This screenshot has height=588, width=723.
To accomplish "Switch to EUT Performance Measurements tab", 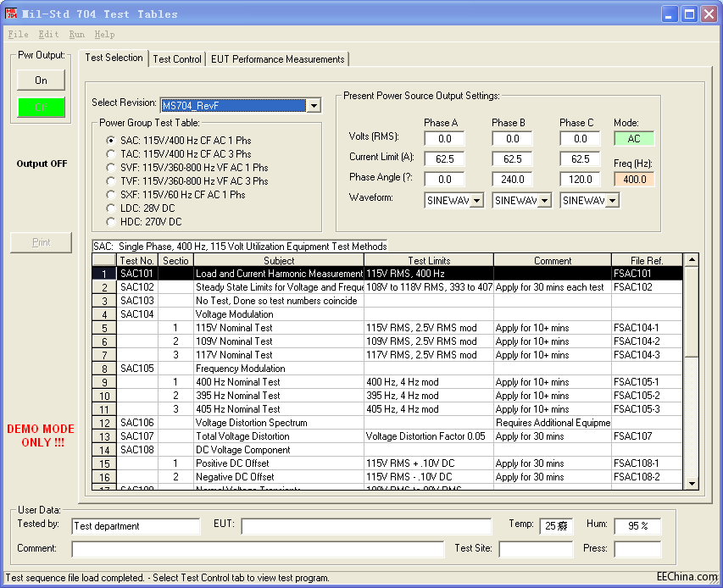I will (x=278, y=59).
